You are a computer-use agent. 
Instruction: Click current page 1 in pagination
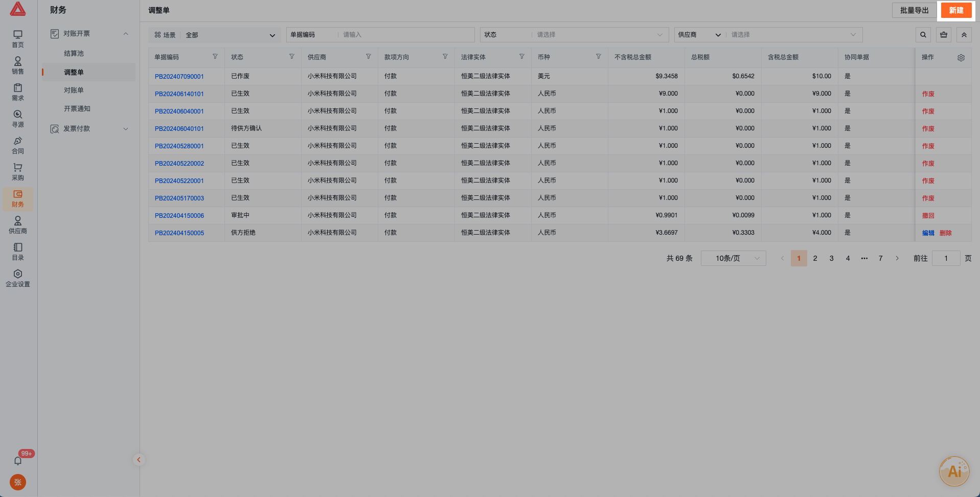click(799, 258)
